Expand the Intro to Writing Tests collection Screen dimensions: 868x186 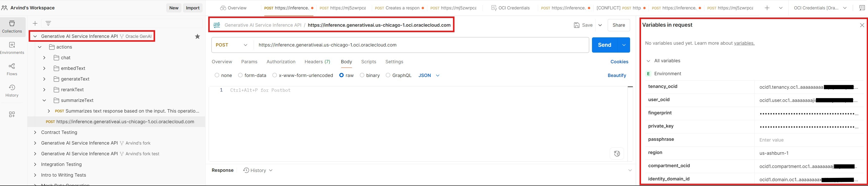click(x=35, y=175)
